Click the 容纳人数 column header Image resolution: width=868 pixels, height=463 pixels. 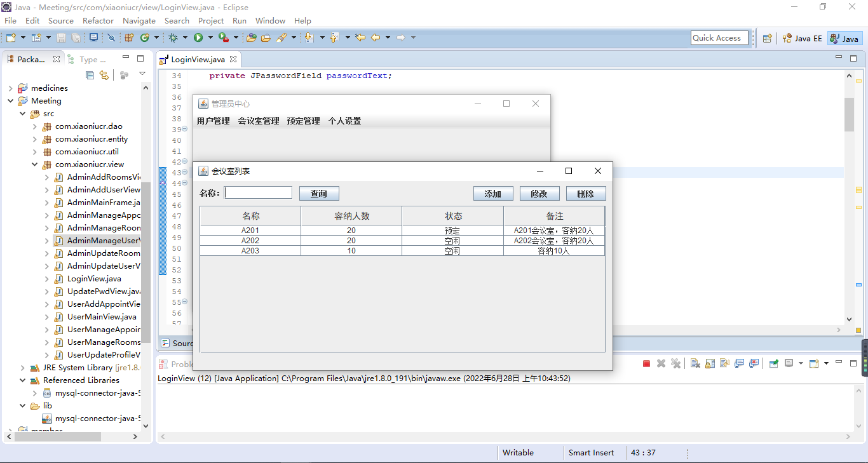tap(351, 216)
